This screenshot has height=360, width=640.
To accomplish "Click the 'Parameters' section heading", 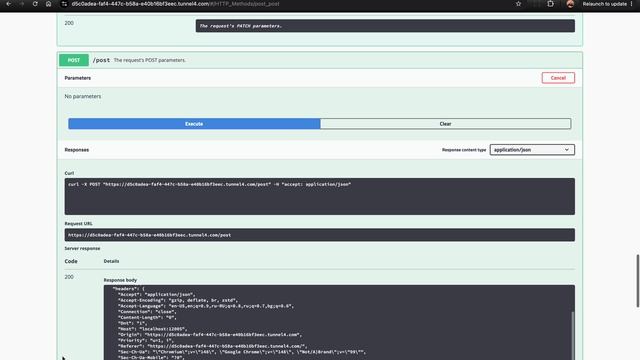I will [x=78, y=78].
